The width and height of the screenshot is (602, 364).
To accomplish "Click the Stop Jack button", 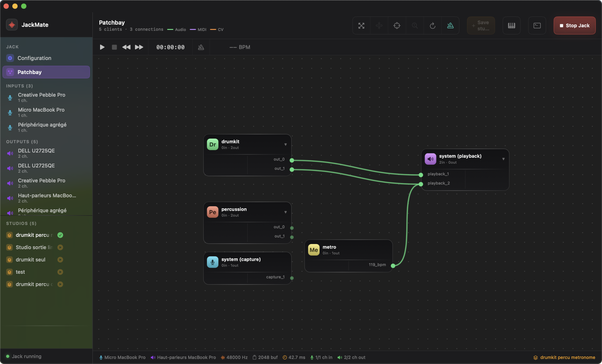I will (x=574, y=25).
